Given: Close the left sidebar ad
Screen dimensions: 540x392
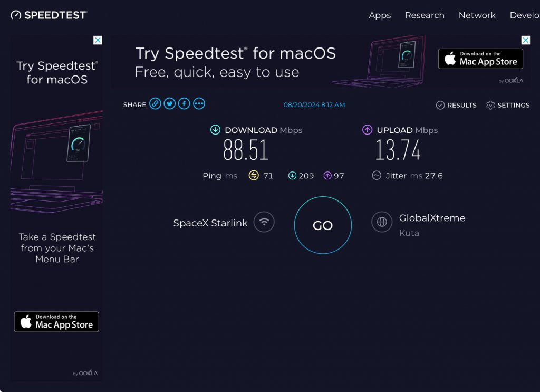Looking at the screenshot, I should [x=98, y=40].
